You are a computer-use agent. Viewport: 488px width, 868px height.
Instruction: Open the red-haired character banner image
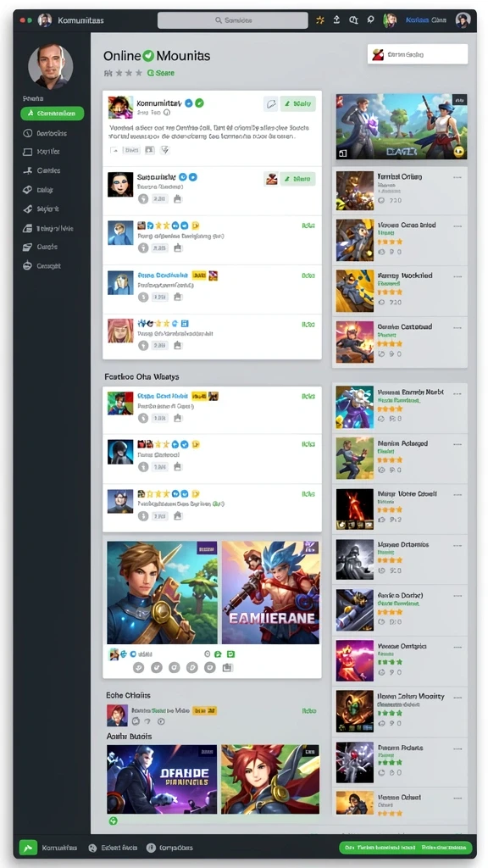click(270, 779)
